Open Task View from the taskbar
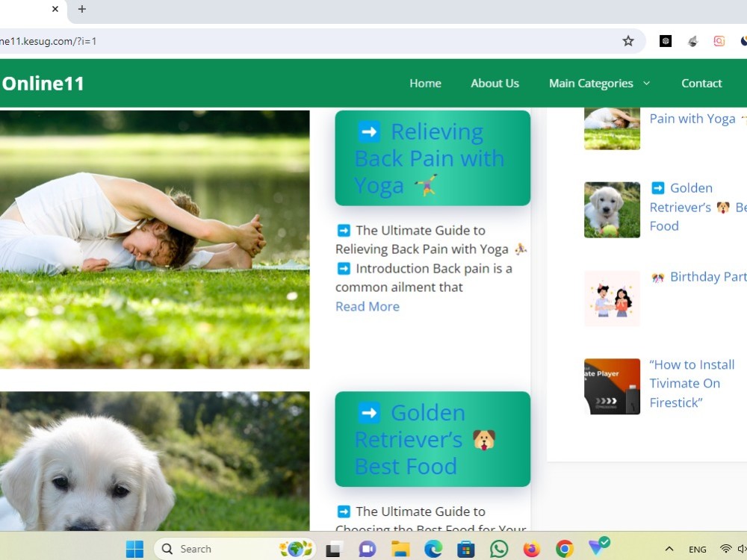Image resolution: width=747 pixels, height=560 pixels. click(x=333, y=549)
